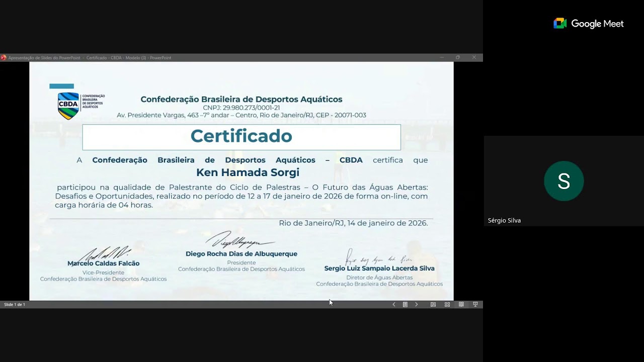Restore down the PowerPoint slideshow window
The image size is (644, 362).
pos(457,57)
